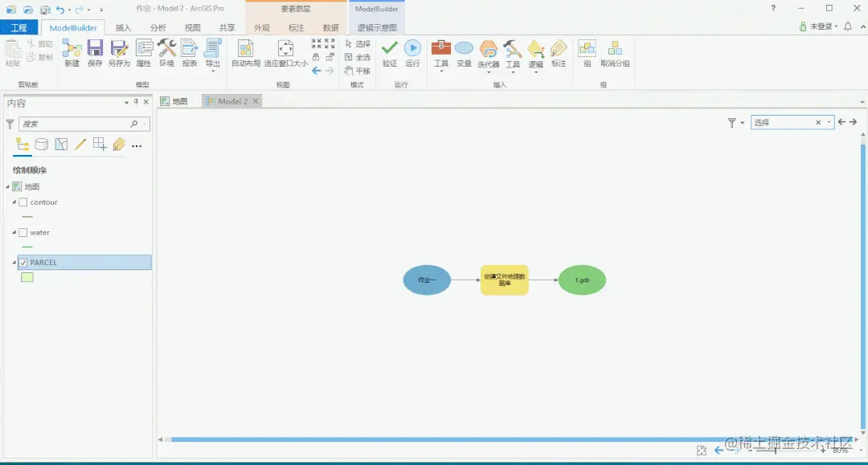Image resolution: width=868 pixels, height=465 pixels.
Task: Open notifications bell icon
Action: coord(848,26)
